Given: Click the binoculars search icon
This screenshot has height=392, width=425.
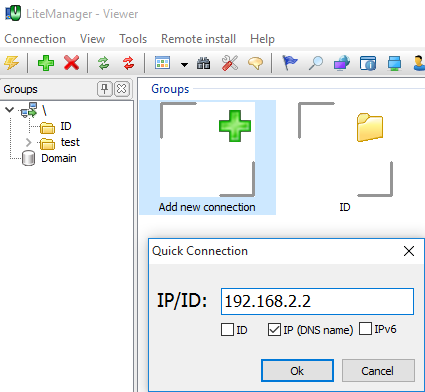Looking at the screenshot, I should pyautogui.click(x=203, y=63).
